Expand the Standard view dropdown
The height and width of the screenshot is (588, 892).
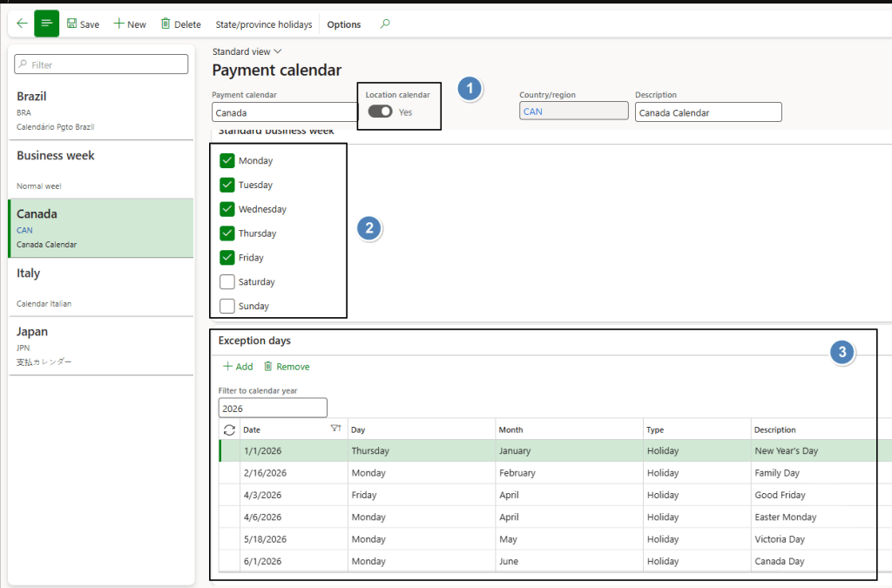click(247, 51)
